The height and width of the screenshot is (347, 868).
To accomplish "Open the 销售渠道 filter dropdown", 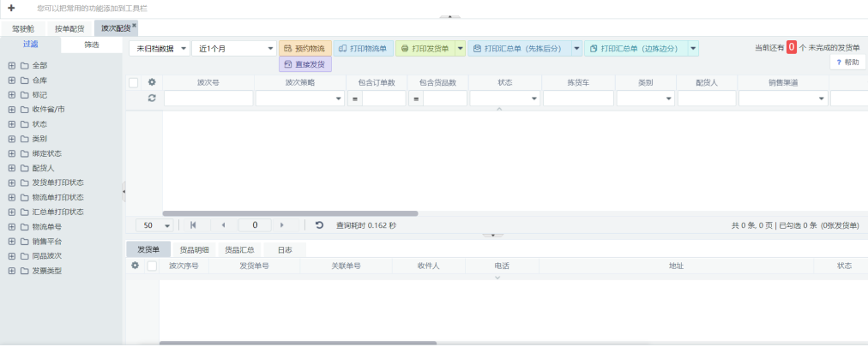I will 783,99.
